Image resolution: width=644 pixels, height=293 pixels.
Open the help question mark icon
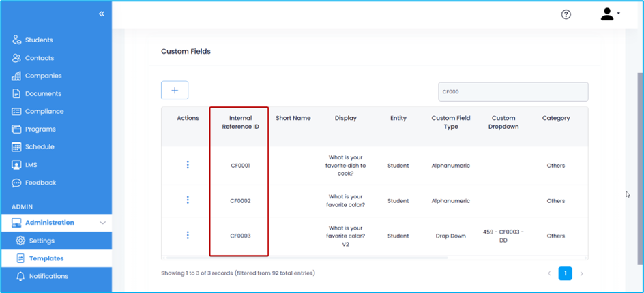point(566,14)
